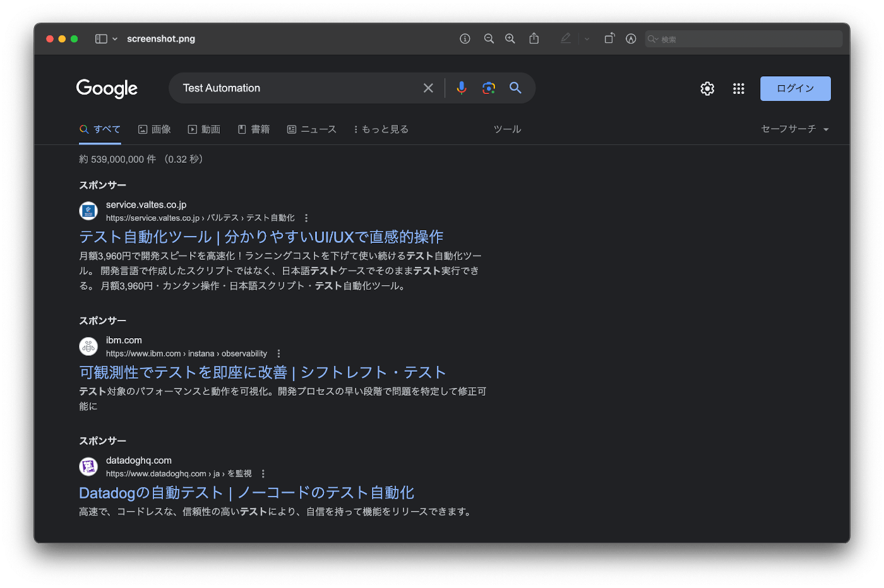The width and height of the screenshot is (884, 588).
Task: Click the blue search magnifier button
Action: [515, 88]
